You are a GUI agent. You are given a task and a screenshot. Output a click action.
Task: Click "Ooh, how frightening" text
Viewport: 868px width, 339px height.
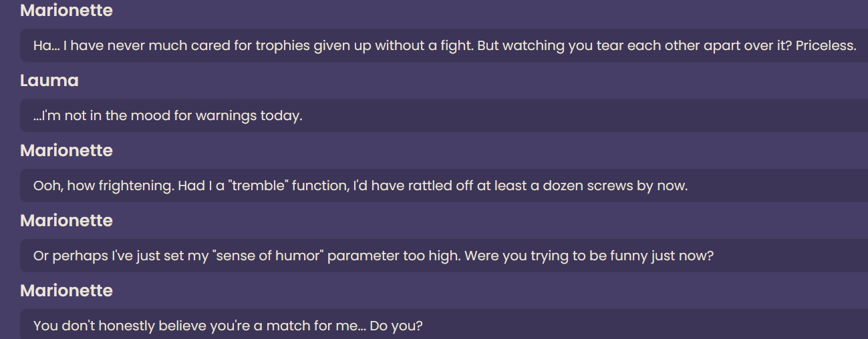[104, 186]
